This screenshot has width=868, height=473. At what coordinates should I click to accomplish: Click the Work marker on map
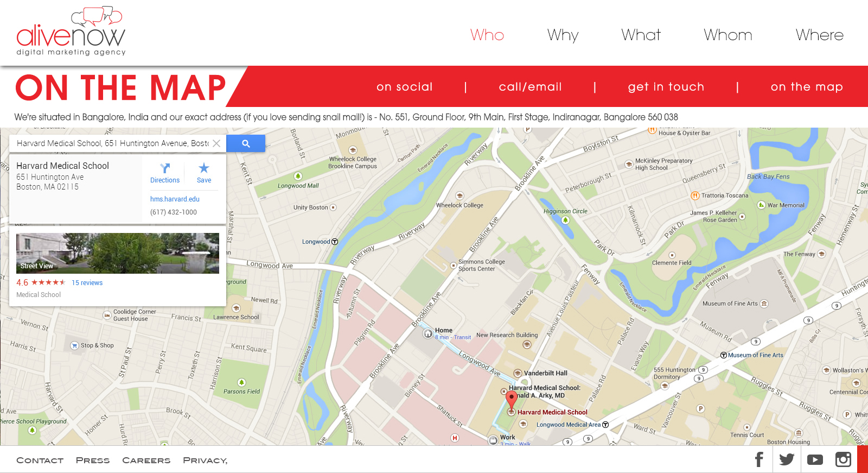click(493, 440)
